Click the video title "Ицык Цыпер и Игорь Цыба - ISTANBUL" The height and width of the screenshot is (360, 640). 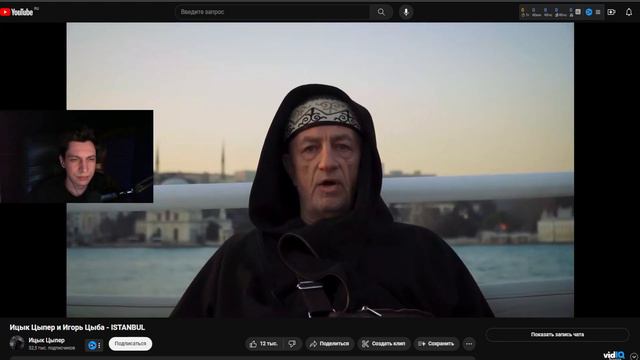click(77, 327)
